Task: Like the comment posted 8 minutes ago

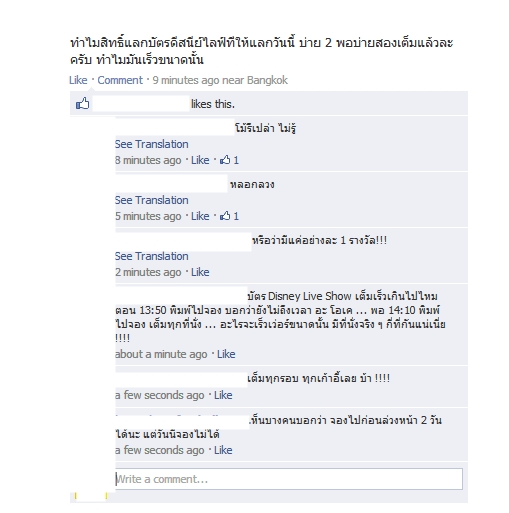Action: pos(200,160)
